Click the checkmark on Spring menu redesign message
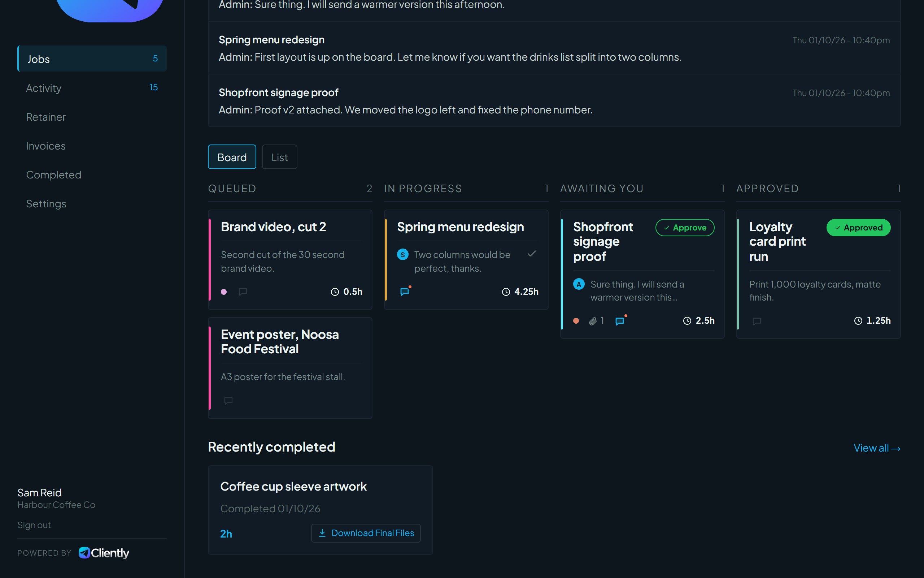Image resolution: width=924 pixels, height=578 pixels. (x=532, y=254)
